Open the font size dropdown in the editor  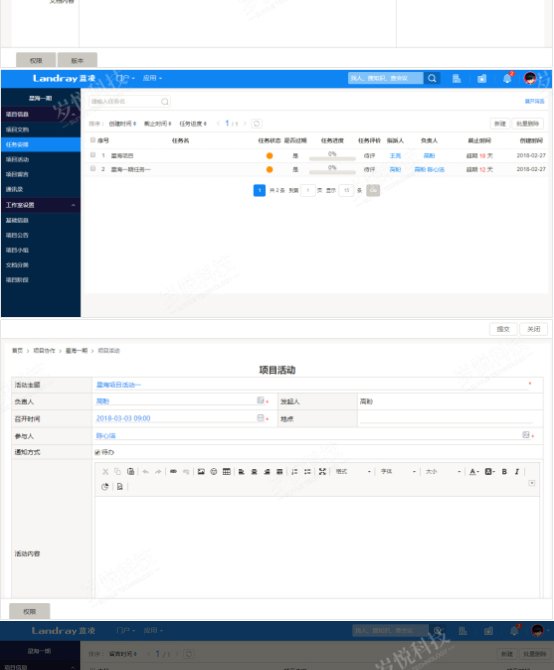(x=443, y=471)
